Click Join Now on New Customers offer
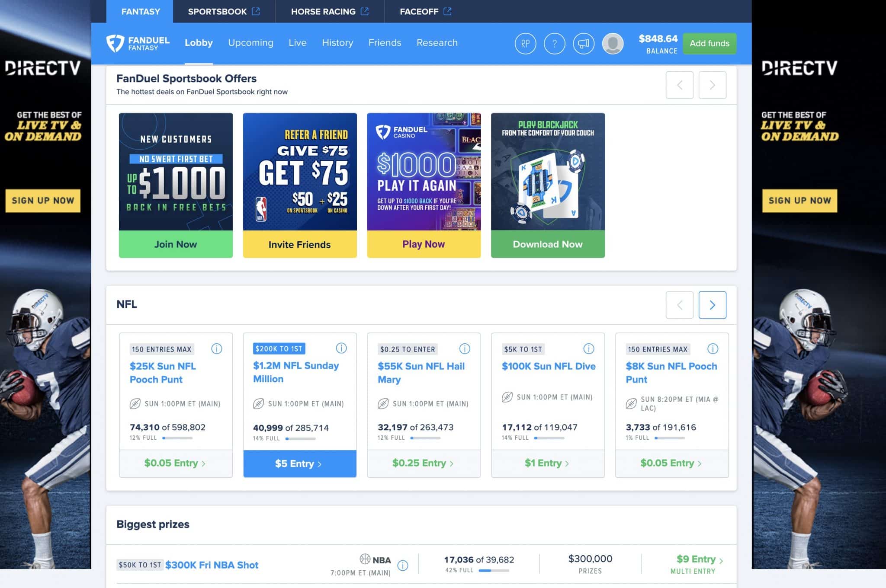This screenshot has height=588, width=886. tap(176, 244)
